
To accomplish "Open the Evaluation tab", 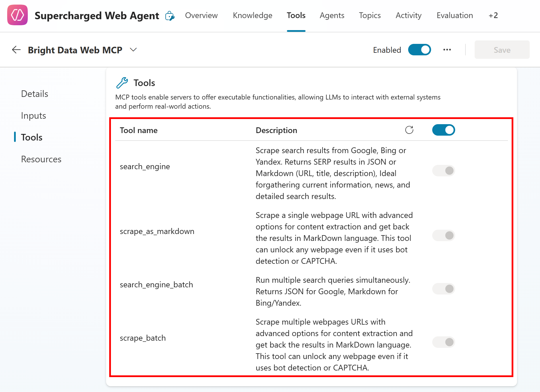I will click(455, 15).
